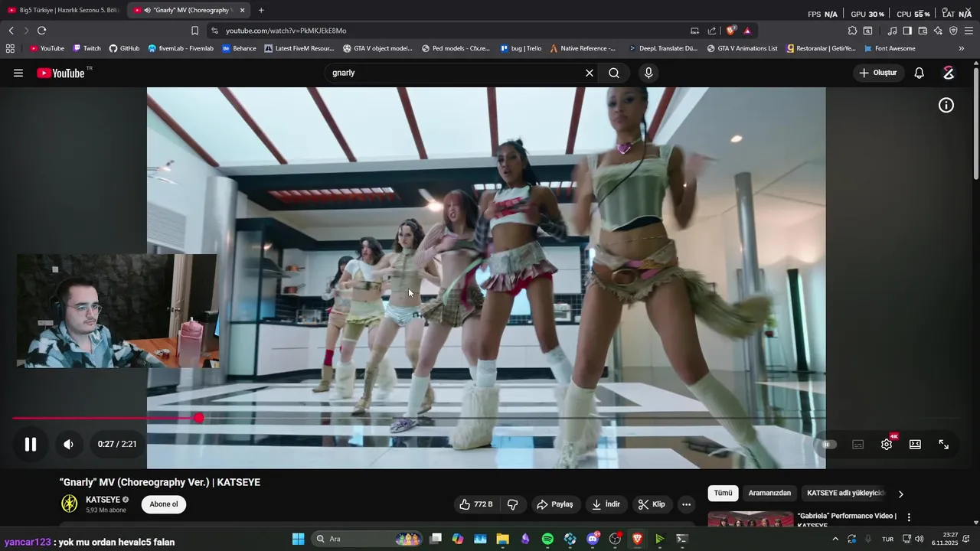Submit the YouTube search with the magnifier
980x551 pixels.
(614, 73)
